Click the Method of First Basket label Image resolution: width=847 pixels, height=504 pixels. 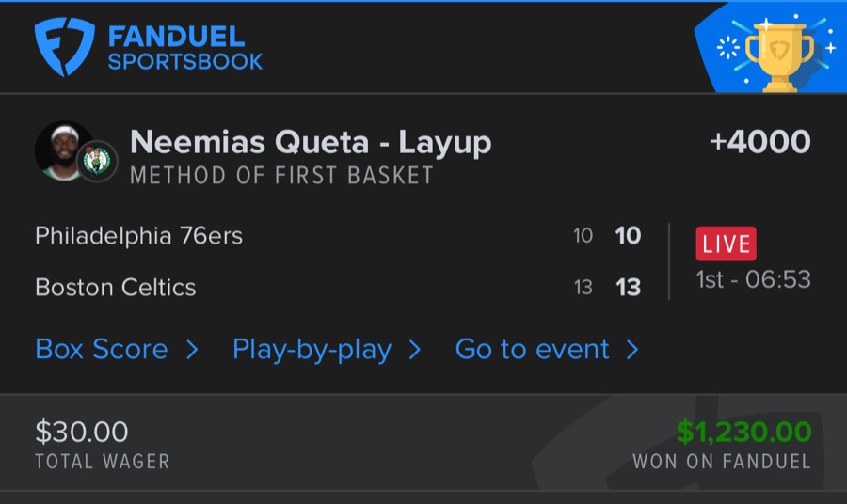coord(281,175)
